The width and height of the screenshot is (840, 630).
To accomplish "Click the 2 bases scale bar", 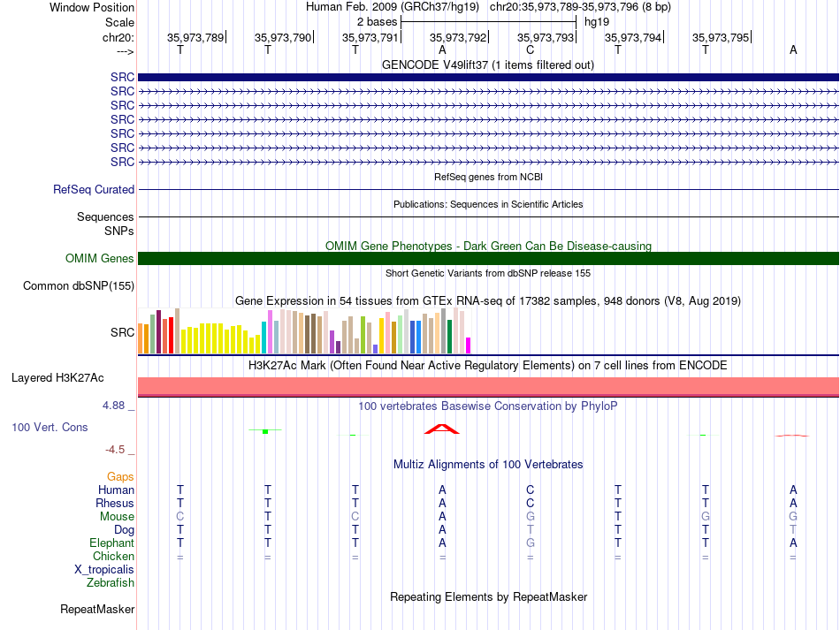I will (488, 22).
